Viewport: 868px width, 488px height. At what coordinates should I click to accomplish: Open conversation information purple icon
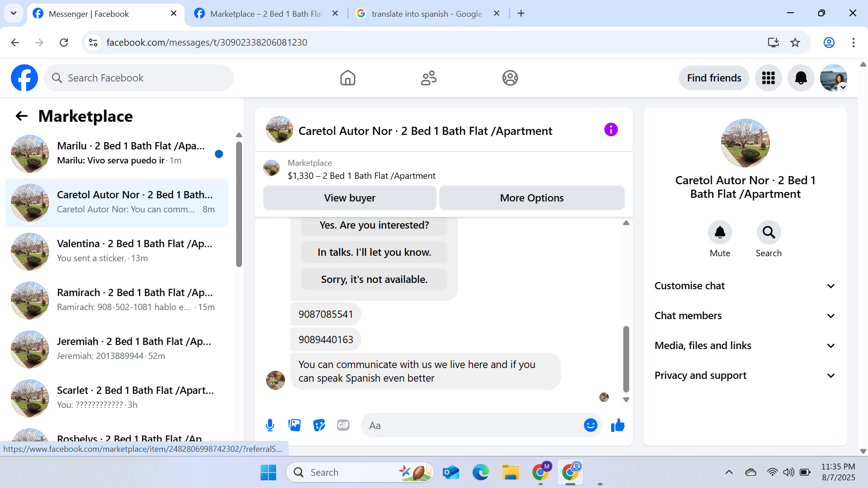pyautogui.click(x=611, y=130)
